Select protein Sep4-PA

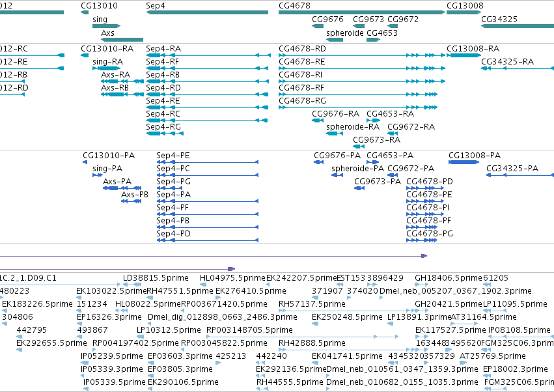[208, 201]
